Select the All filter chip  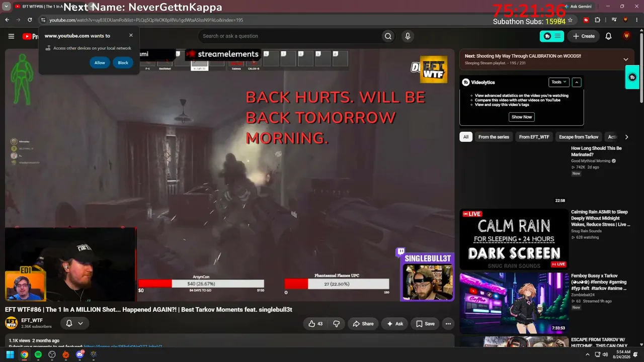coord(466,137)
